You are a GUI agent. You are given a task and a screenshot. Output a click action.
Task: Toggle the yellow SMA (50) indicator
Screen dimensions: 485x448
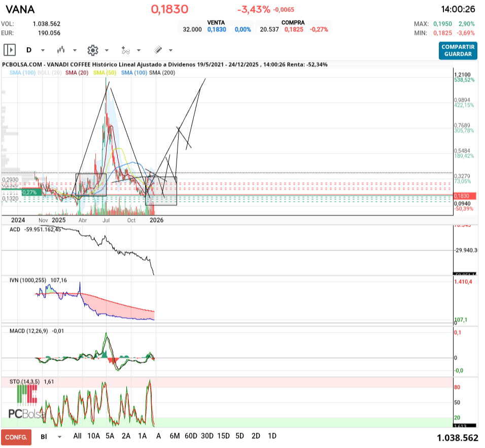pos(105,73)
